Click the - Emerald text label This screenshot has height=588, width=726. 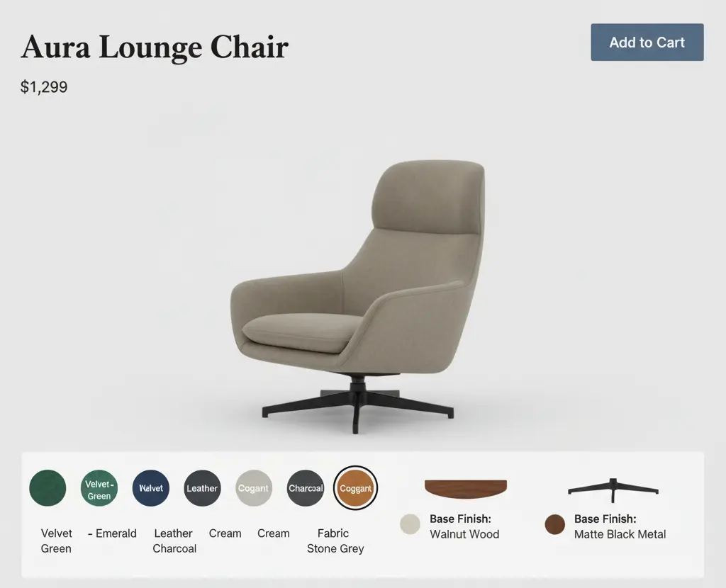pyautogui.click(x=112, y=533)
